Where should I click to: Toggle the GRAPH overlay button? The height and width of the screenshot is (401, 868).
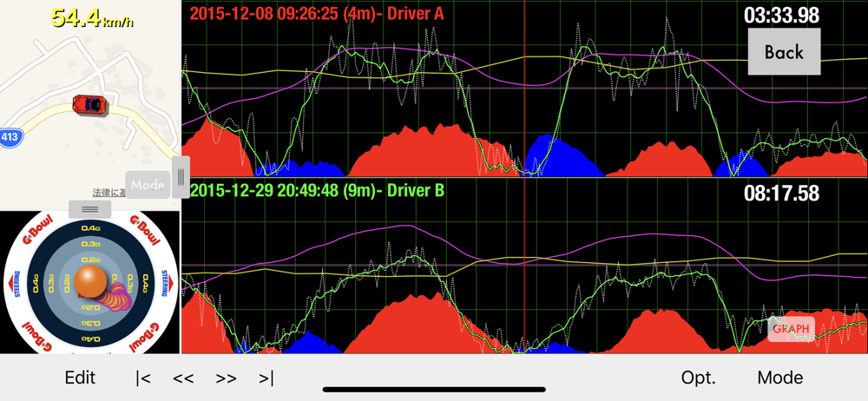pyautogui.click(x=791, y=329)
